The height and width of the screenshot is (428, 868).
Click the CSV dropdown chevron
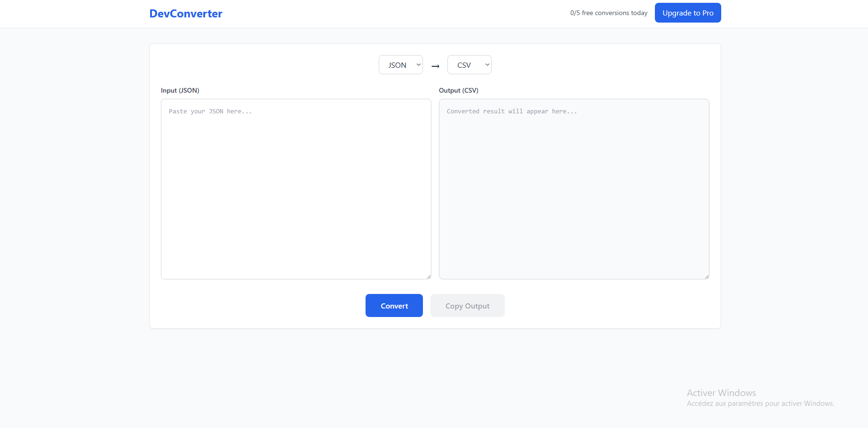coord(486,64)
